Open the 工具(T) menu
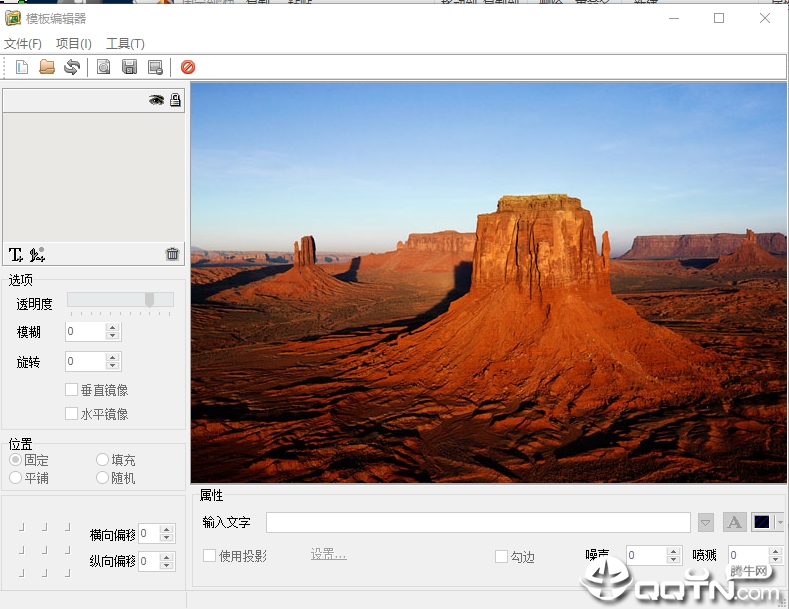 [125, 44]
